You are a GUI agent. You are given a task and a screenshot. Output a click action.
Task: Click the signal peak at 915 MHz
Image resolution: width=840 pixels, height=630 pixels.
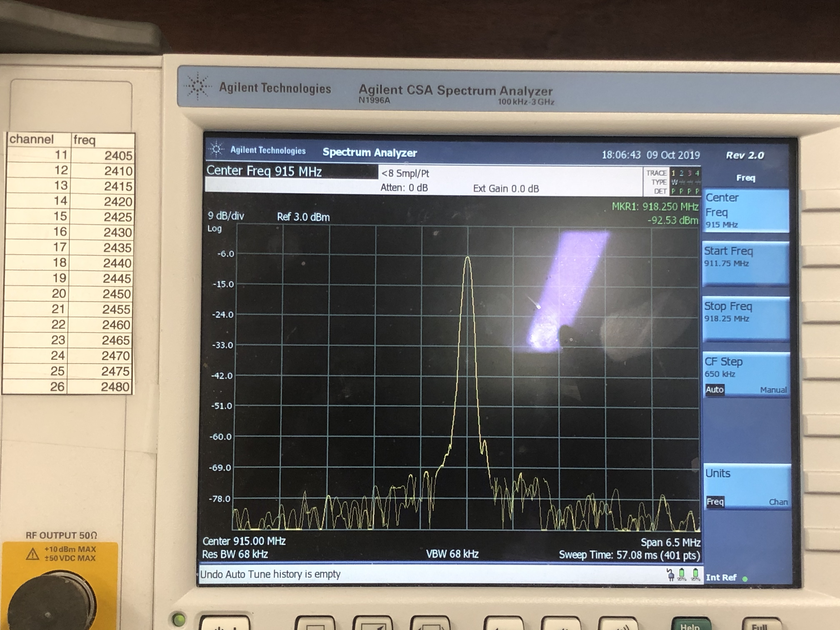[x=467, y=258]
